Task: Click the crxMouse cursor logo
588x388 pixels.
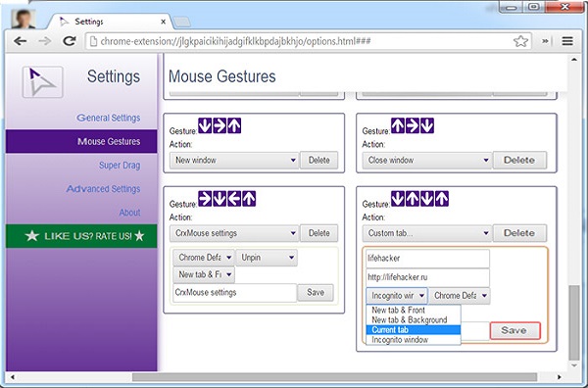Action: [x=42, y=81]
